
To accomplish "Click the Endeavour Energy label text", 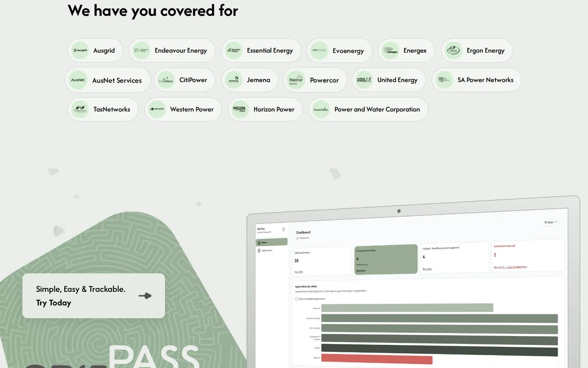I will tap(181, 50).
